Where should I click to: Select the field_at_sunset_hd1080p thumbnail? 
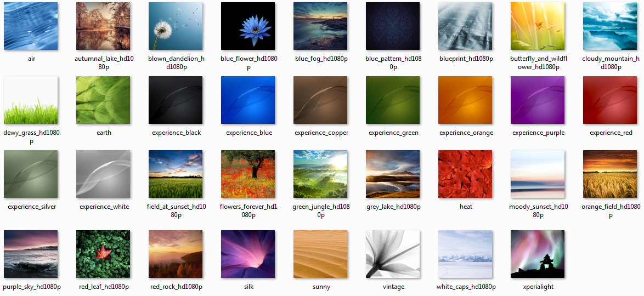pyautogui.click(x=176, y=174)
